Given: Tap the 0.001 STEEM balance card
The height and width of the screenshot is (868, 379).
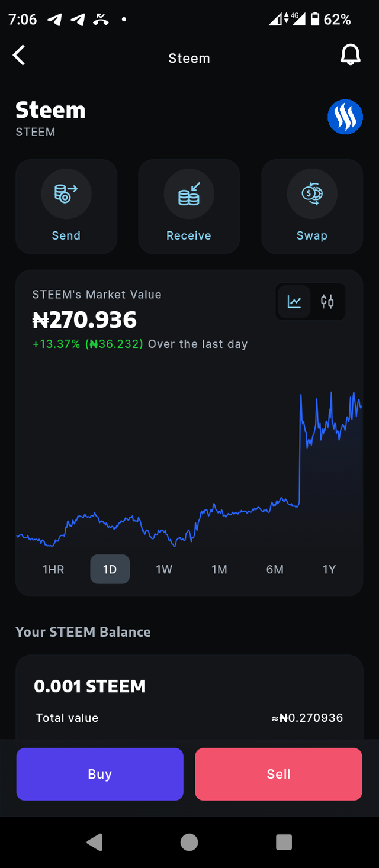Looking at the screenshot, I should (x=189, y=697).
